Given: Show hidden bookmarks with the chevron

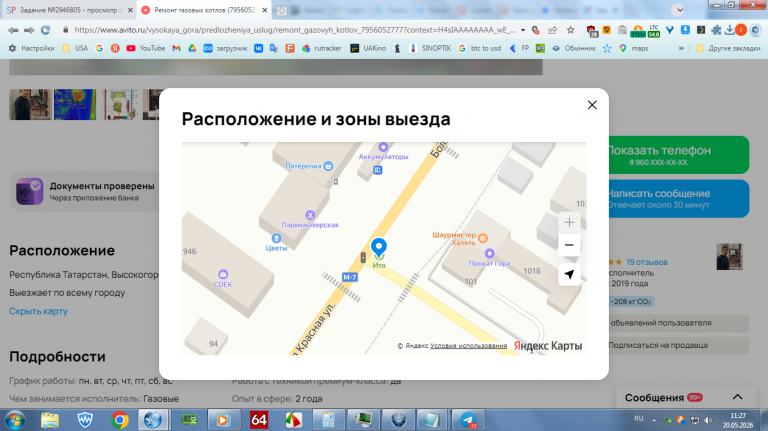Looking at the screenshot, I should pyautogui.click(x=681, y=48).
